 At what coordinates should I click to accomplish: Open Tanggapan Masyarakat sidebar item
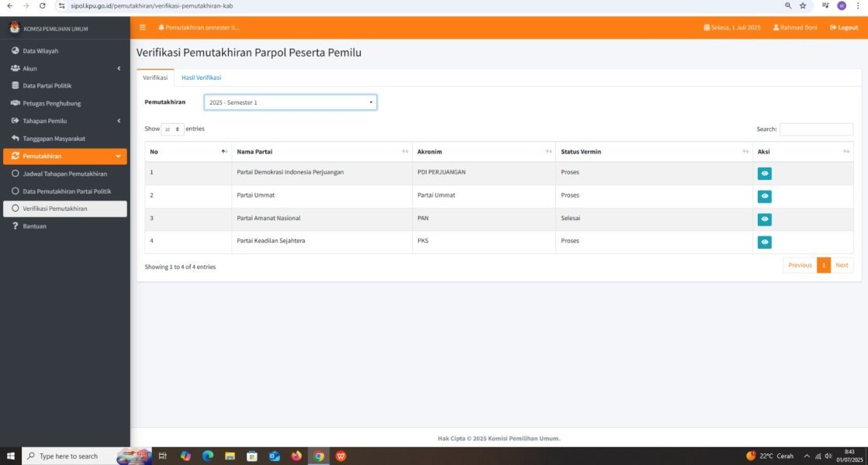(54, 138)
